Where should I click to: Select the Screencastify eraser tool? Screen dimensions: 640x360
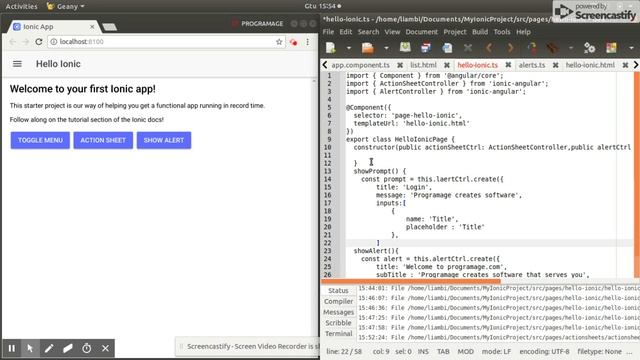coord(68,348)
